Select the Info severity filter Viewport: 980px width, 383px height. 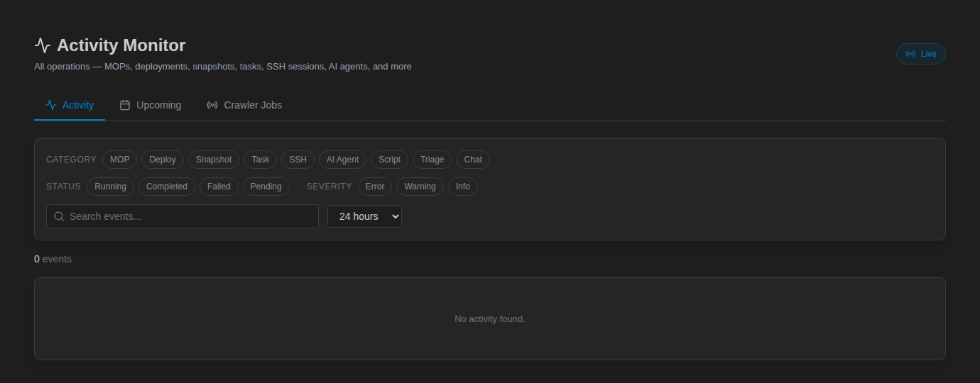pyautogui.click(x=463, y=187)
